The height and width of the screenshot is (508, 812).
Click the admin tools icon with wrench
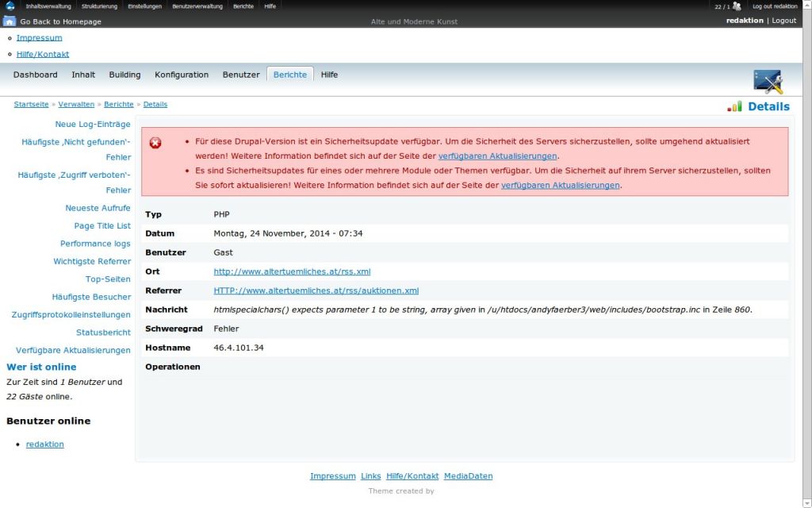pyautogui.click(x=768, y=81)
